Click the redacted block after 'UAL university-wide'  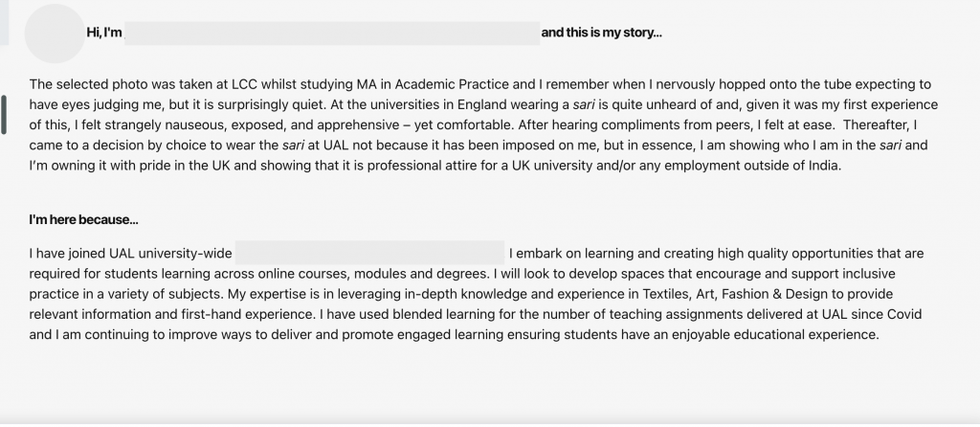coord(370,253)
